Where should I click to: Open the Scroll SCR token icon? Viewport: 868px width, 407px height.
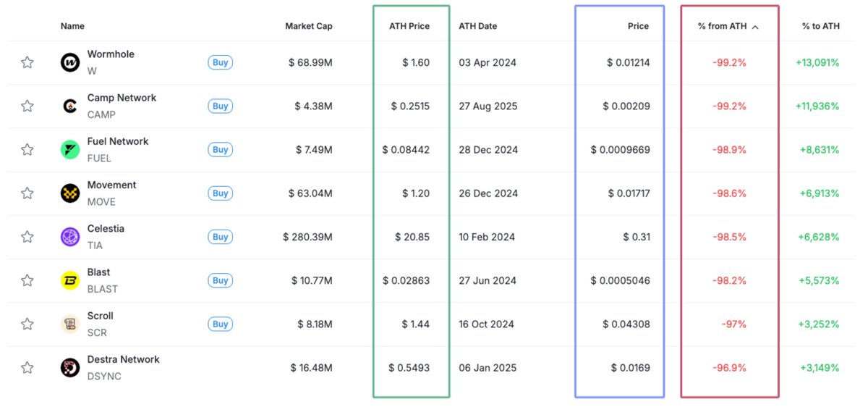pyautogui.click(x=70, y=324)
